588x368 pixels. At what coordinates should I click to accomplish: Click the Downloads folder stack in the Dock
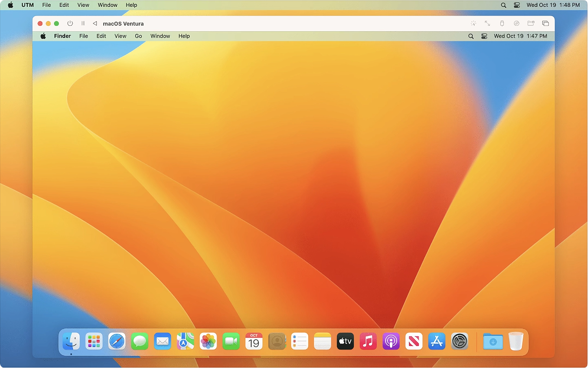tap(493, 341)
